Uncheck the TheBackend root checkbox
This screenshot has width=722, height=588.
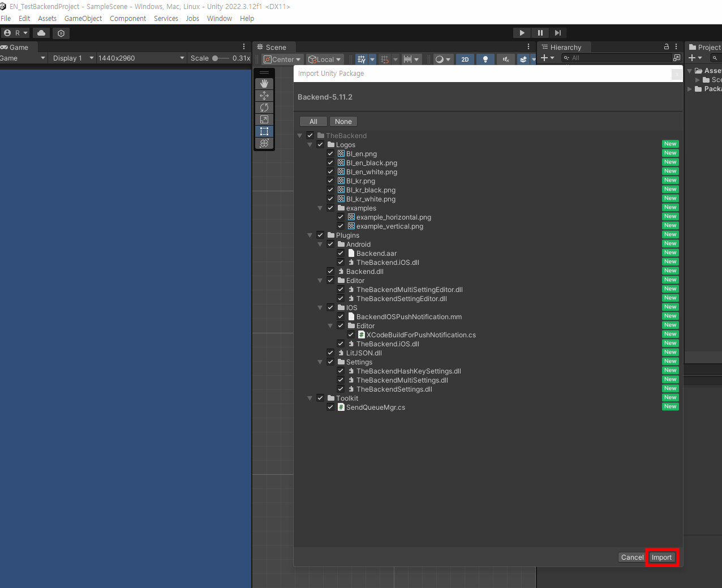pos(310,135)
